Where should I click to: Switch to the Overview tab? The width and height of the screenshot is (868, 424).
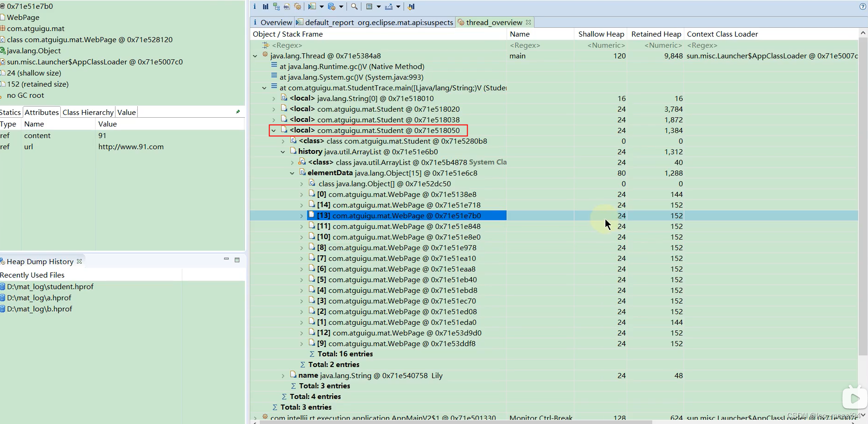(272, 22)
